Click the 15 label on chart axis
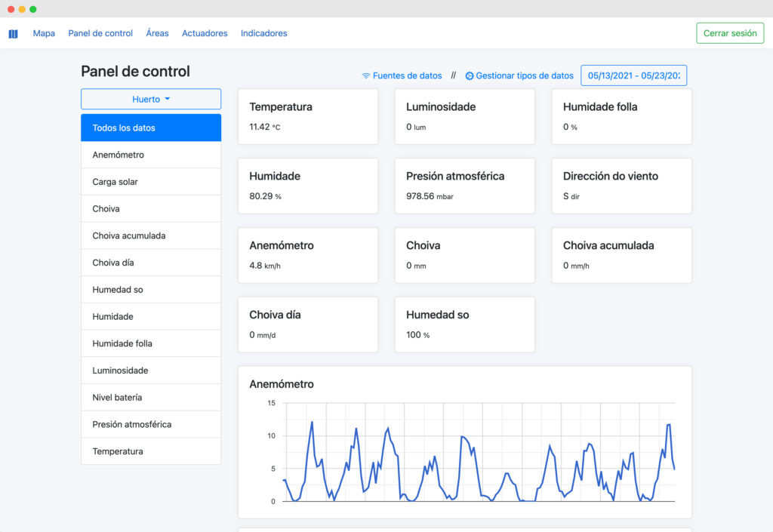The height and width of the screenshot is (532, 773). [x=271, y=403]
